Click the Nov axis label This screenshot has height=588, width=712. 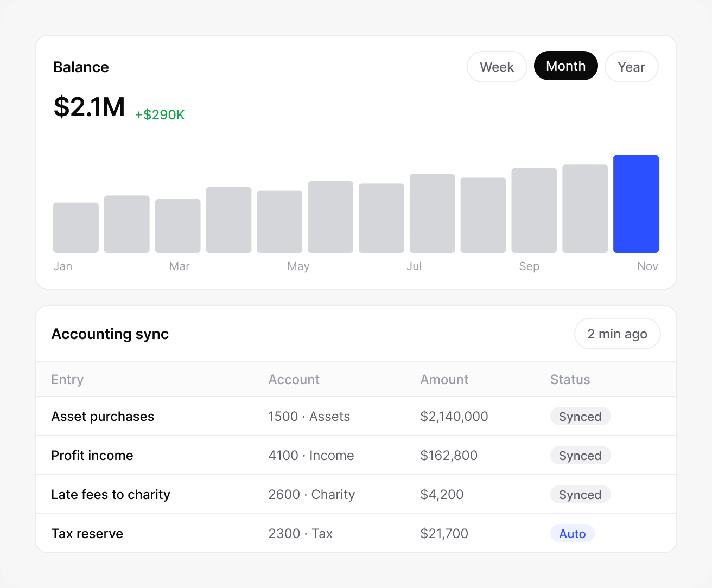647,266
